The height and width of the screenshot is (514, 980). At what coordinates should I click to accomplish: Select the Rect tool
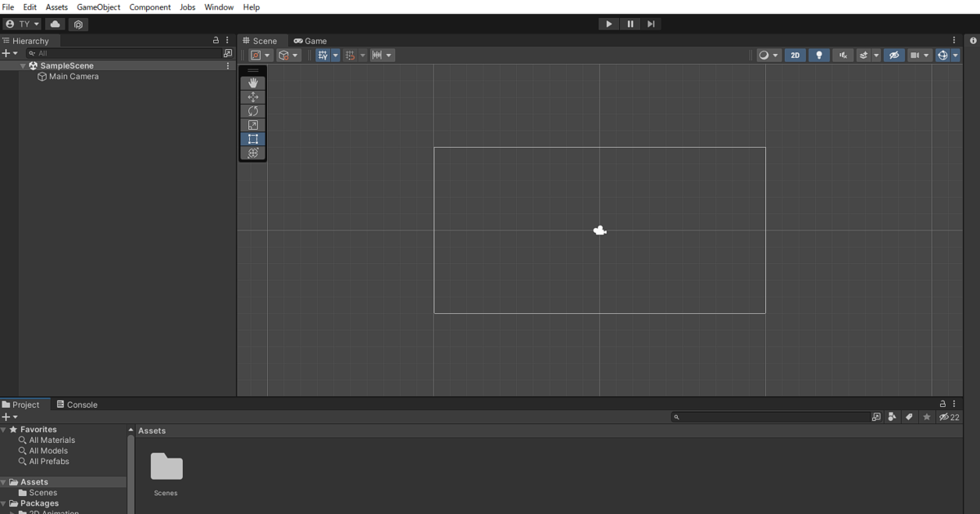pyautogui.click(x=253, y=139)
